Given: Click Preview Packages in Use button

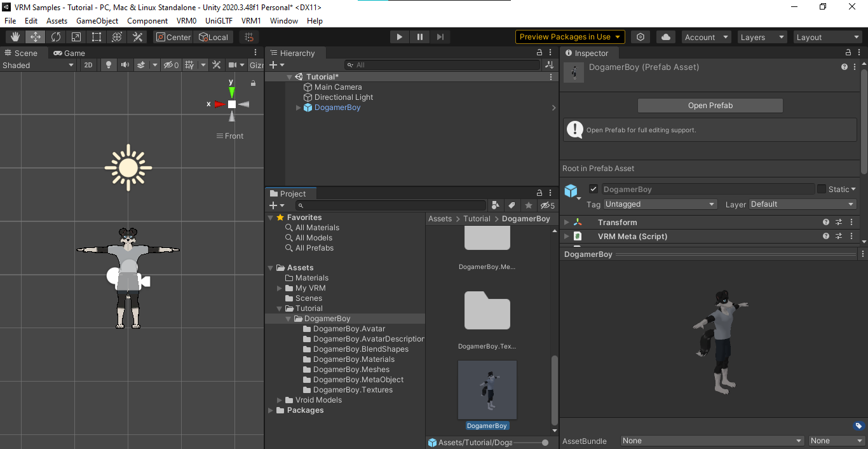Looking at the screenshot, I should (570, 37).
